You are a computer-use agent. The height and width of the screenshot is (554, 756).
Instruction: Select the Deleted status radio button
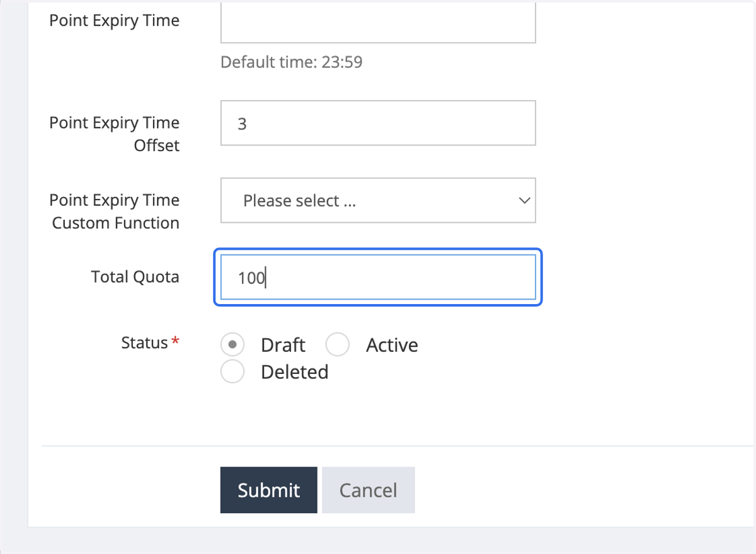pos(232,371)
